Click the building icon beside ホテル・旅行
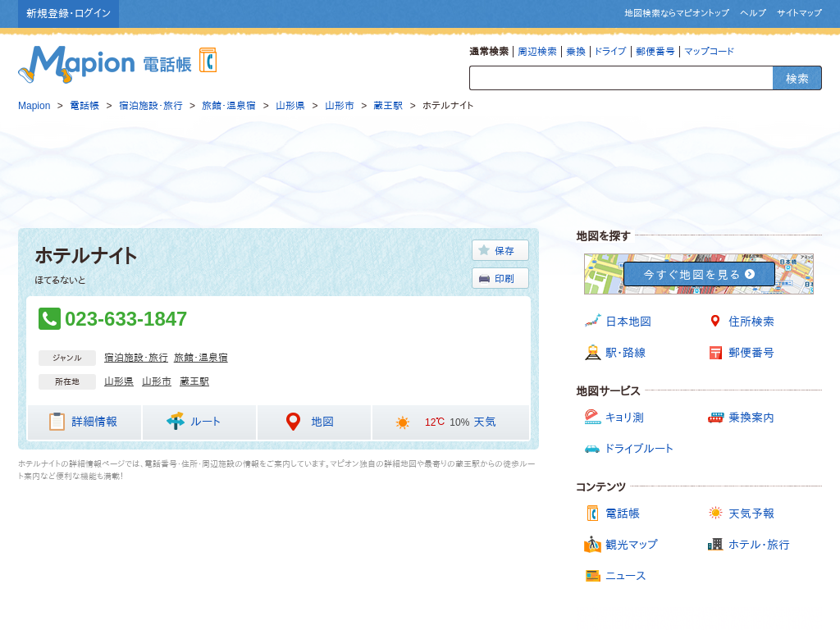840x630 pixels. coord(715,545)
